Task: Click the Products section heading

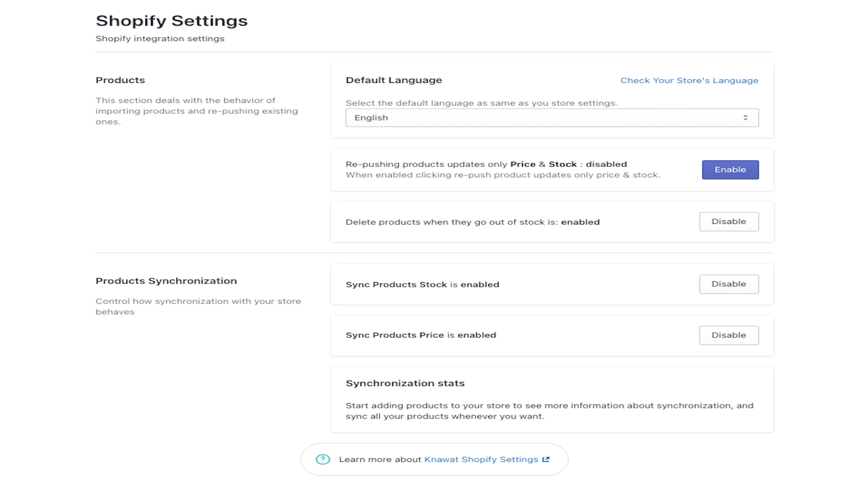Action: coord(120,80)
